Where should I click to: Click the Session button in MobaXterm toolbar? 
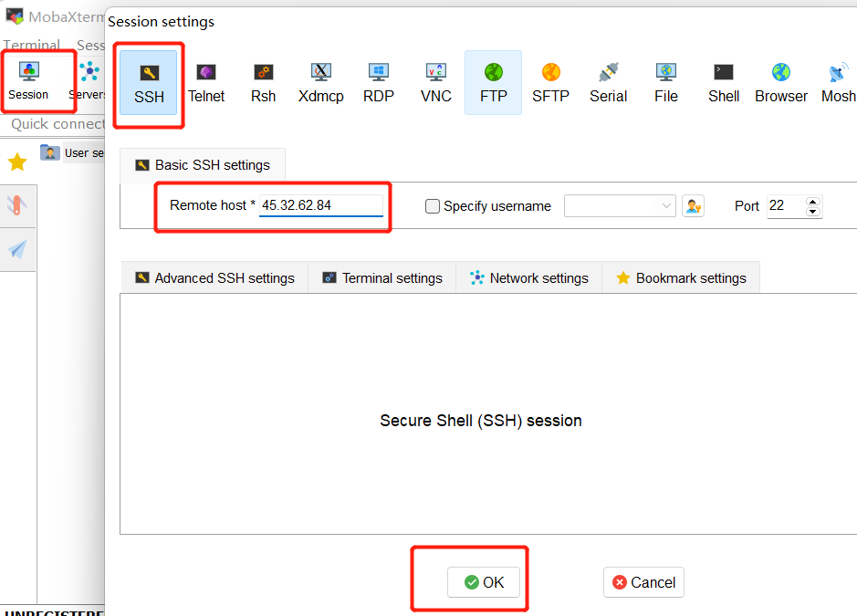click(x=28, y=81)
